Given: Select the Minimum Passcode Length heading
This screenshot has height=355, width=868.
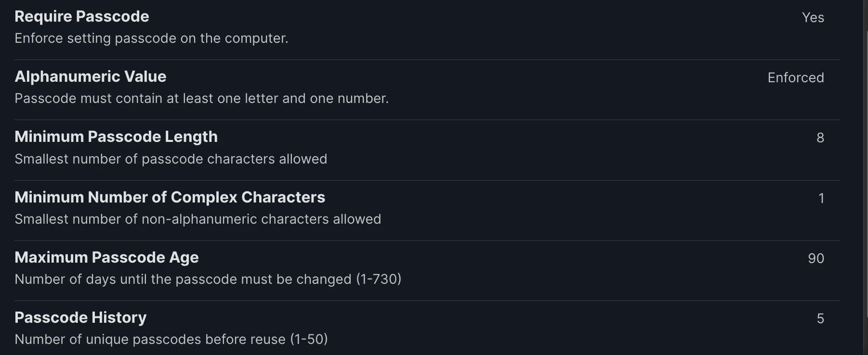Looking at the screenshot, I should [x=116, y=137].
